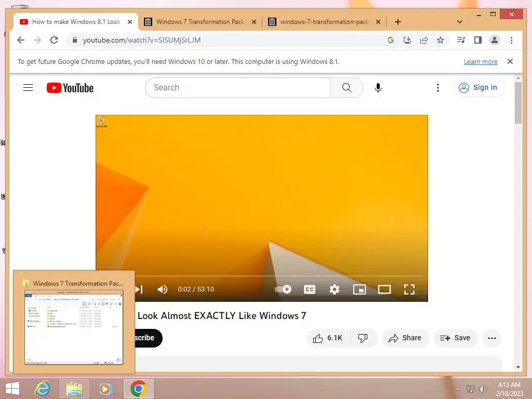Like the video with 6.1K likes
Image resolution: width=532 pixels, height=399 pixels.
[328, 338]
